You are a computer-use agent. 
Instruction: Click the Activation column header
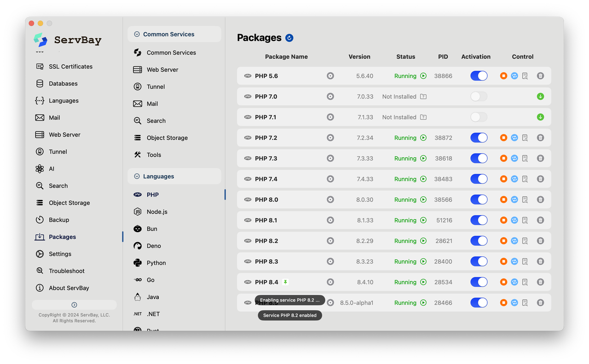pyautogui.click(x=476, y=57)
